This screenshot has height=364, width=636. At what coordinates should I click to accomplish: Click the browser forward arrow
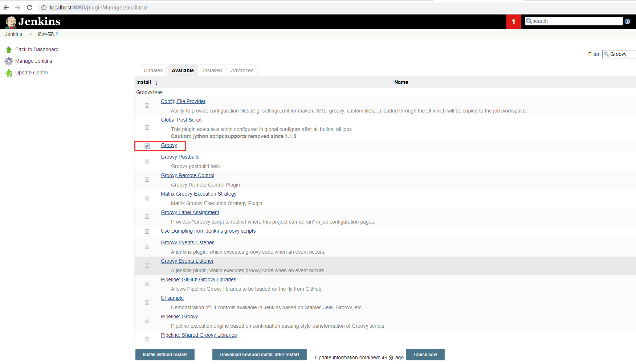click(x=18, y=8)
